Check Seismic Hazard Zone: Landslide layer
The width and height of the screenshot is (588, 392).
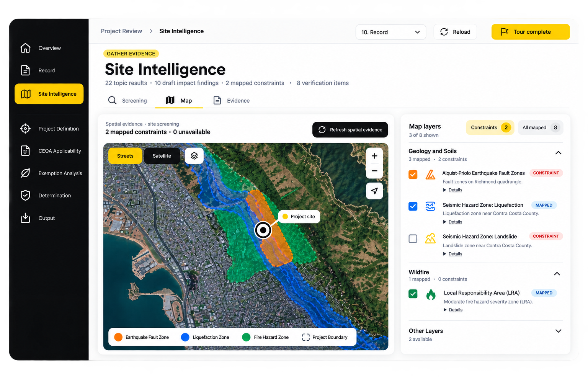pyautogui.click(x=413, y=238)
